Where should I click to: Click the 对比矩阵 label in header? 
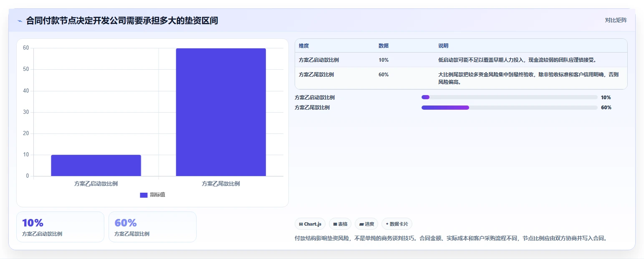tap(616, 20)
